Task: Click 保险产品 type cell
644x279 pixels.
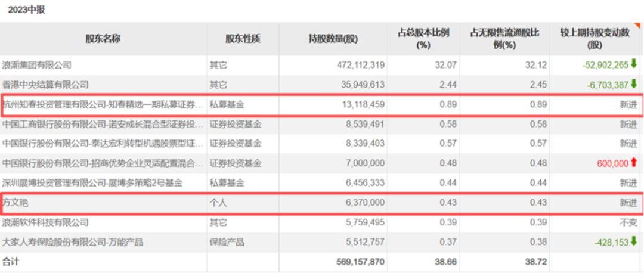Action: (227, 242)
